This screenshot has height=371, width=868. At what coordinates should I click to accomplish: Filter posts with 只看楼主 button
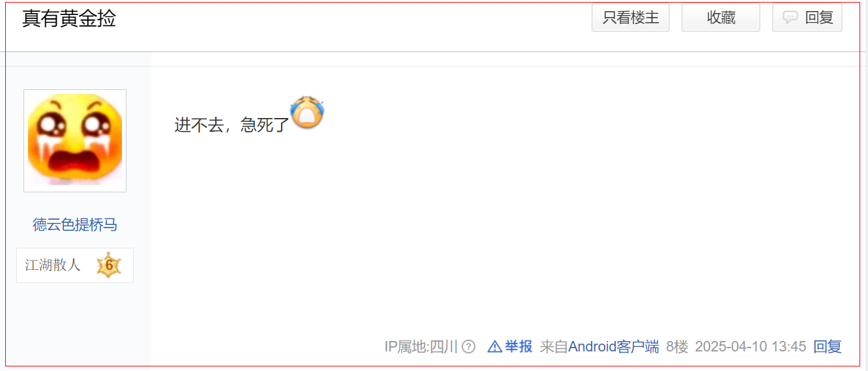(x=631, y=18)
